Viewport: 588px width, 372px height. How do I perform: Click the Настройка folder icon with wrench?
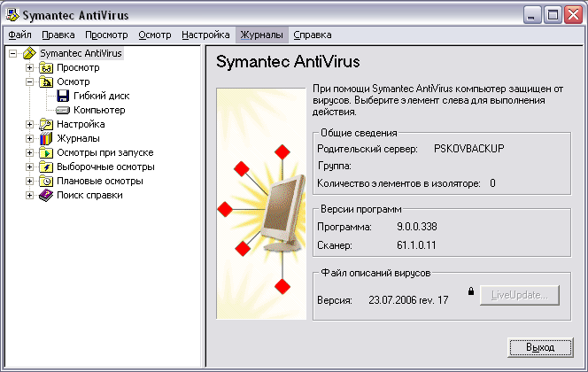point(46,124)
